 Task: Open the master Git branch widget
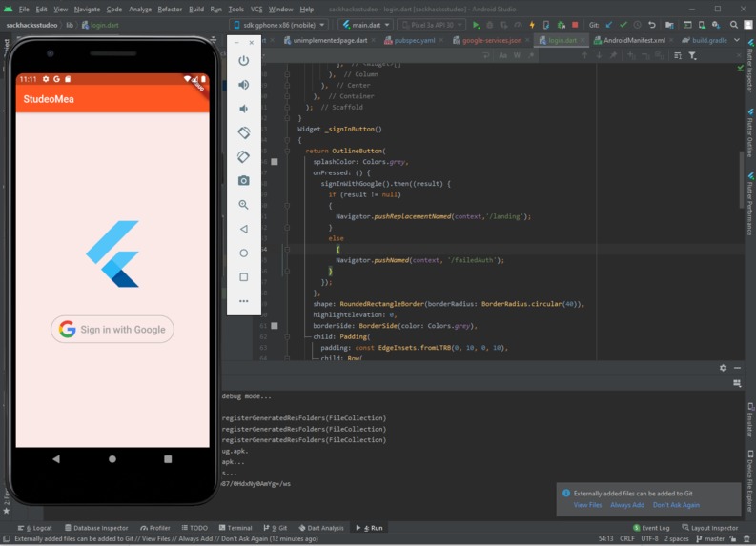click(710, 538)
